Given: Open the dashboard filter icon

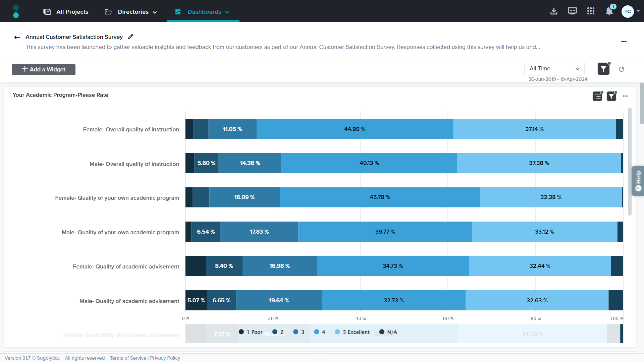Looking at the screenshot, I should tap(603, 69).
